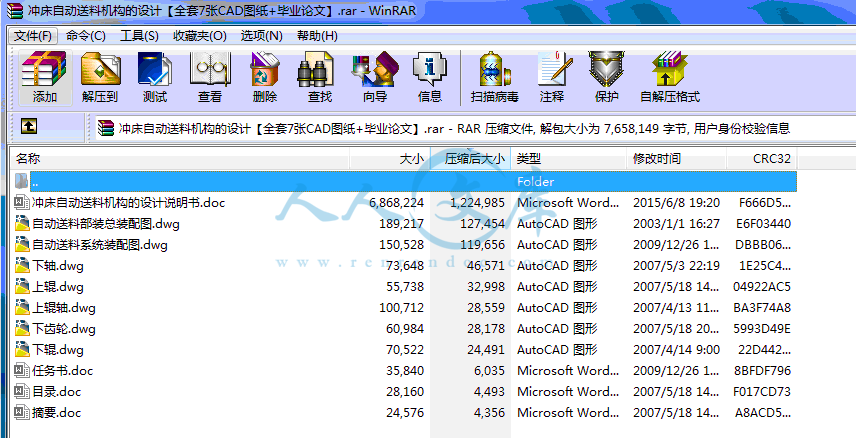856x438 pixels.
Task: Click size value 6,868,224
Action: coord(397,203)
